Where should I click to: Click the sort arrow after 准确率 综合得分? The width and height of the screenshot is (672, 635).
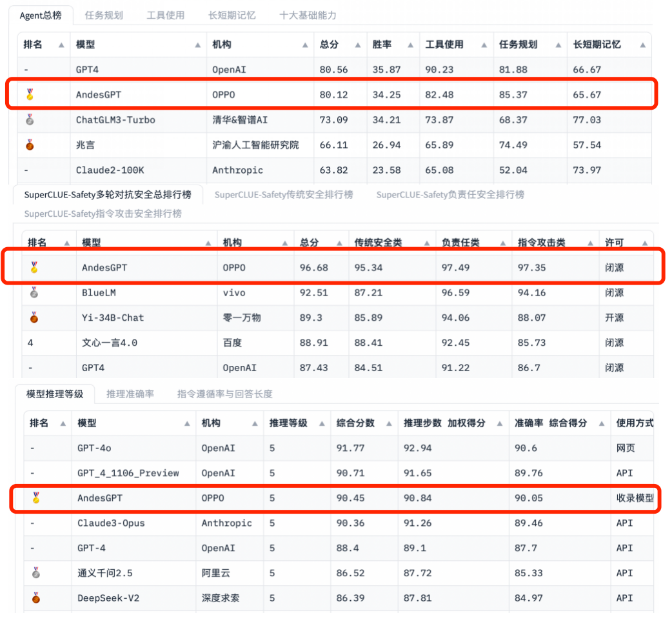coord(601,423)
